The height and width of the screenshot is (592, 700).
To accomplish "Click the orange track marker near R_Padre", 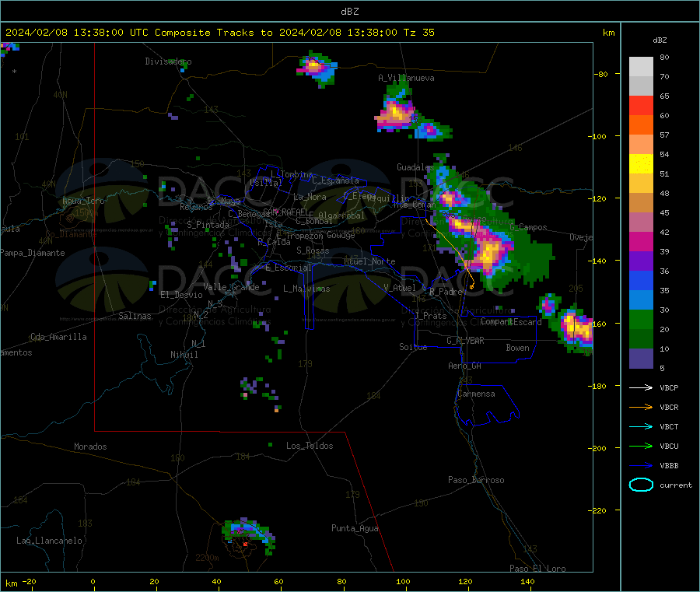I will [x=472, y=286].
